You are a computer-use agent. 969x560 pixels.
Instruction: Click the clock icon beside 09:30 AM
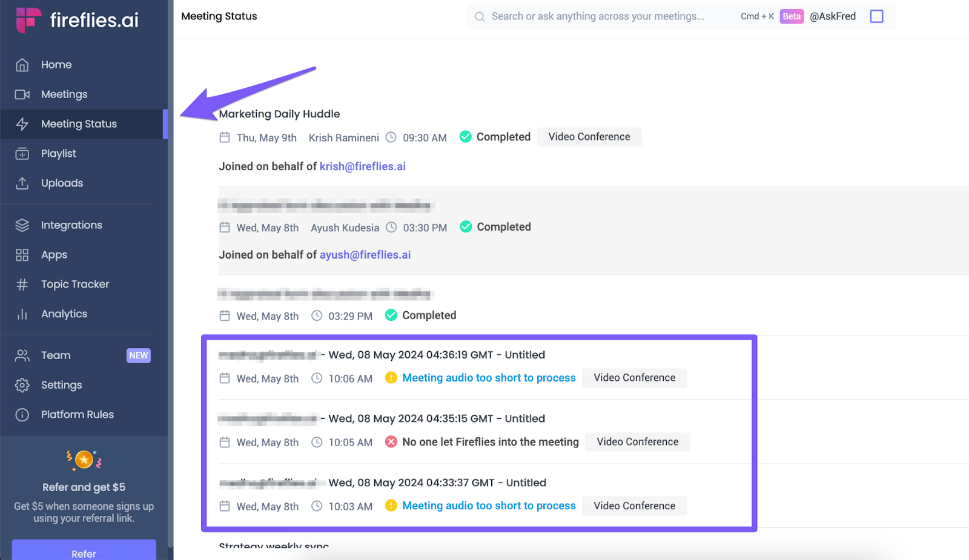(x=391, y=137)
